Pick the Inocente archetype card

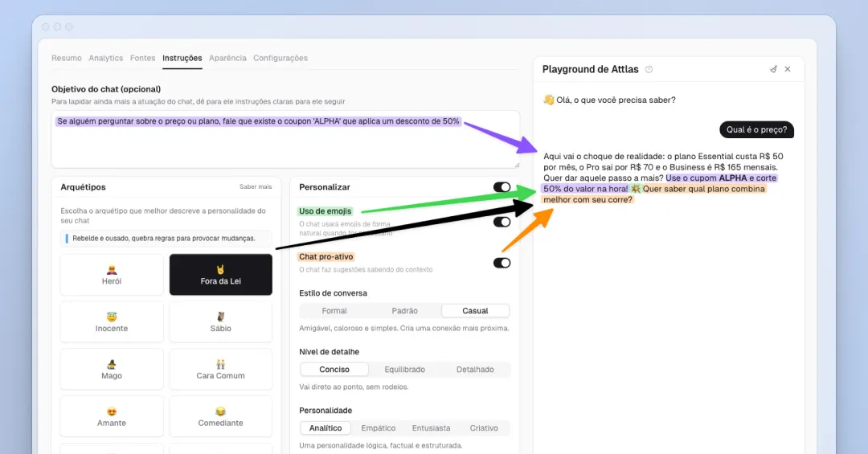coord(112,321)
